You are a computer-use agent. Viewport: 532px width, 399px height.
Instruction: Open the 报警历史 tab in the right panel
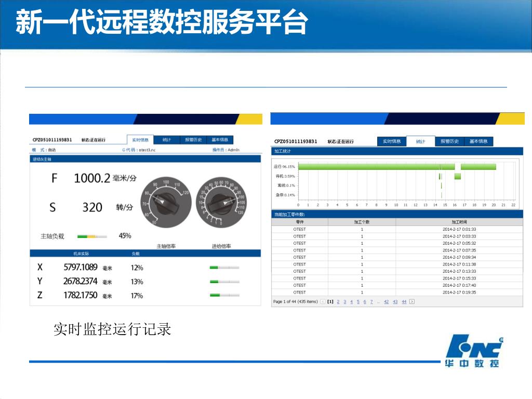449,141
